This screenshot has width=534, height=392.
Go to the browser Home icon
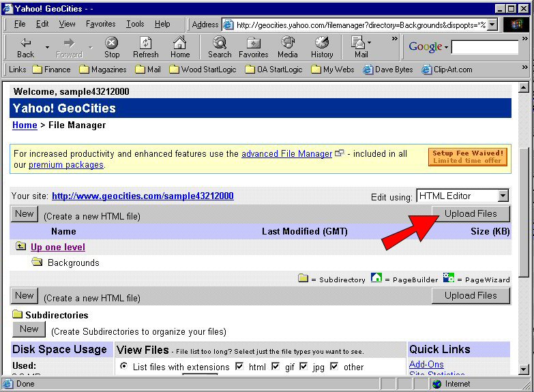[x=180, y=48]
